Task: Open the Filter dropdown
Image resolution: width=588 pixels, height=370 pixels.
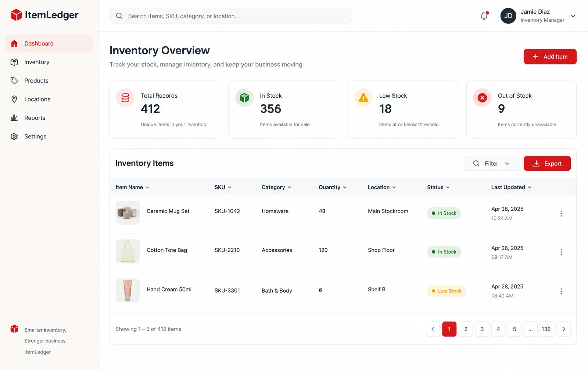Action: pos(491,163)
